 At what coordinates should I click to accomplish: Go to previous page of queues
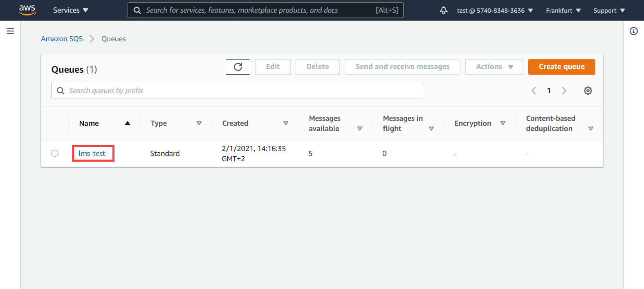pyautogui.click(x=534, y=91)
